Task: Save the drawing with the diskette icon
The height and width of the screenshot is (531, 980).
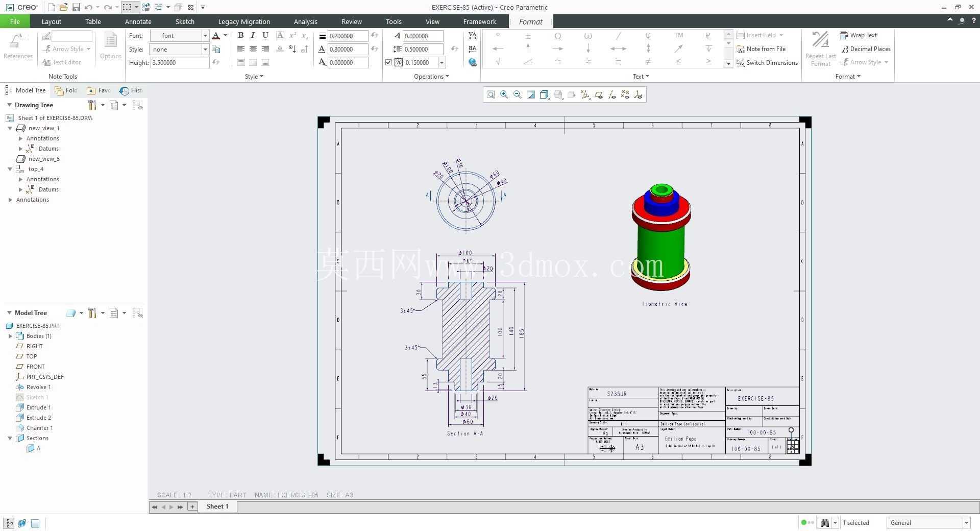Action: tap(76, 7)
